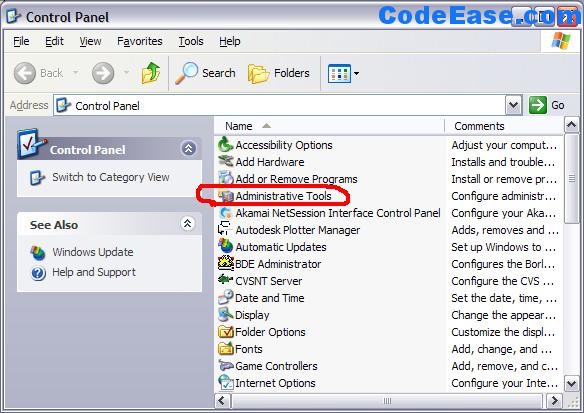This screenshot has height=413, width=584.
Task: Open Folder Options icon
Action: [x=225, y=331]
